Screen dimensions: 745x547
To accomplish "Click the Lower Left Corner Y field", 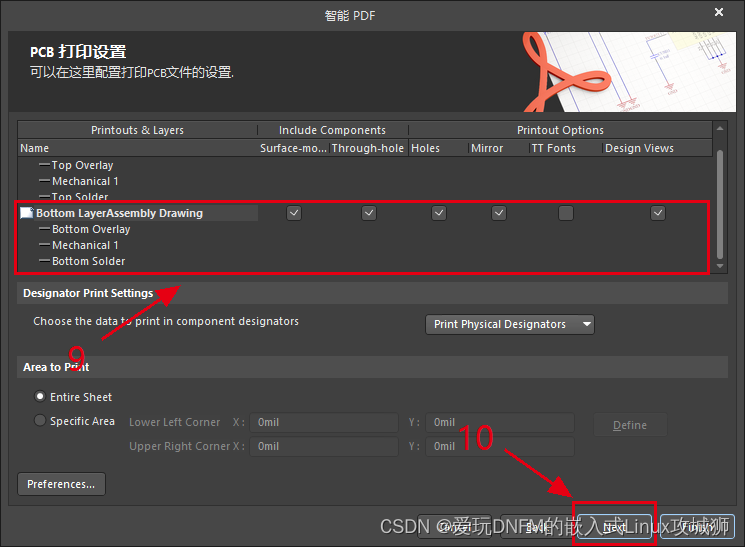I will (500, 422).
